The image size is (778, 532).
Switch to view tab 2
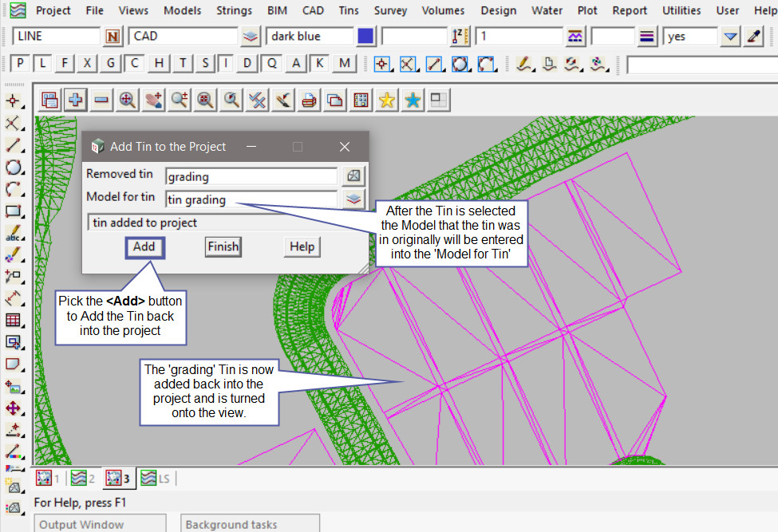[83, 479]
